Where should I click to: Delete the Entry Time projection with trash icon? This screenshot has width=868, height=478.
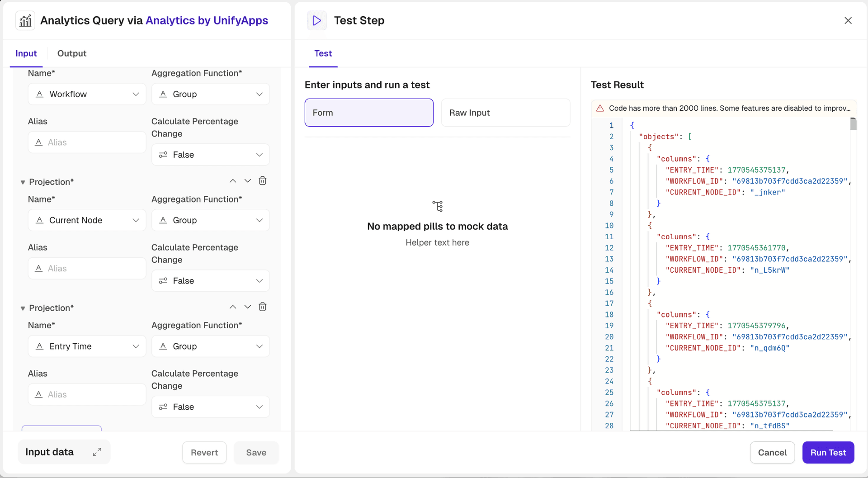tap(262, 307)
